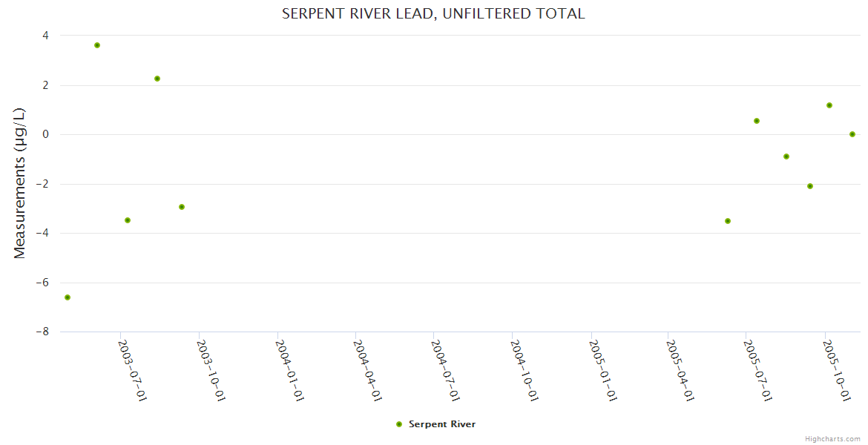868x445 pixels.
Task: Click the last data point at 0 µg/L
Action: click(852, 134)
